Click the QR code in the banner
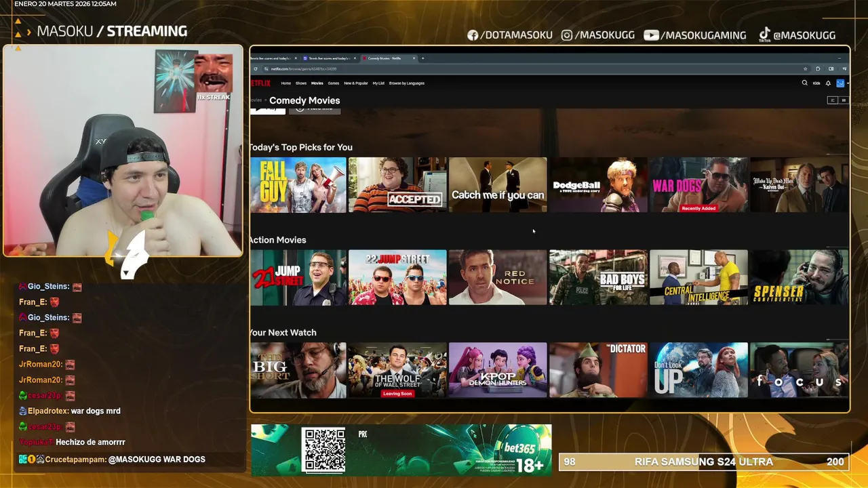The image size is (868, 488). 323,450
